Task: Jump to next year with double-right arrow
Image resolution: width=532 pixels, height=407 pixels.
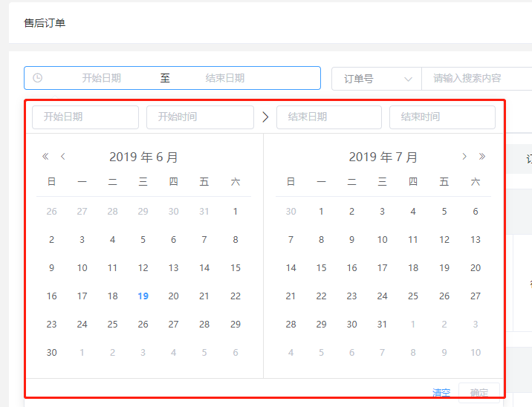Action: [482, 157]
